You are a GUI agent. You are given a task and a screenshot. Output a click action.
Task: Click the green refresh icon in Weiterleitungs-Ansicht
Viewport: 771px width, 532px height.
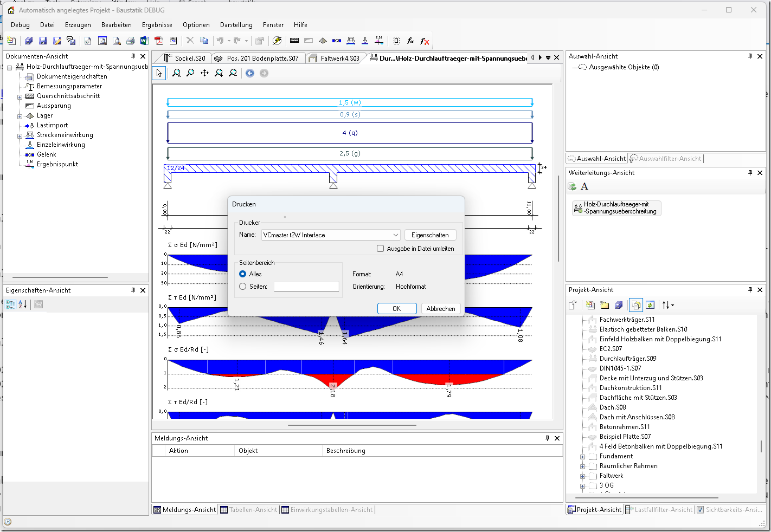(x=572, y=186)
